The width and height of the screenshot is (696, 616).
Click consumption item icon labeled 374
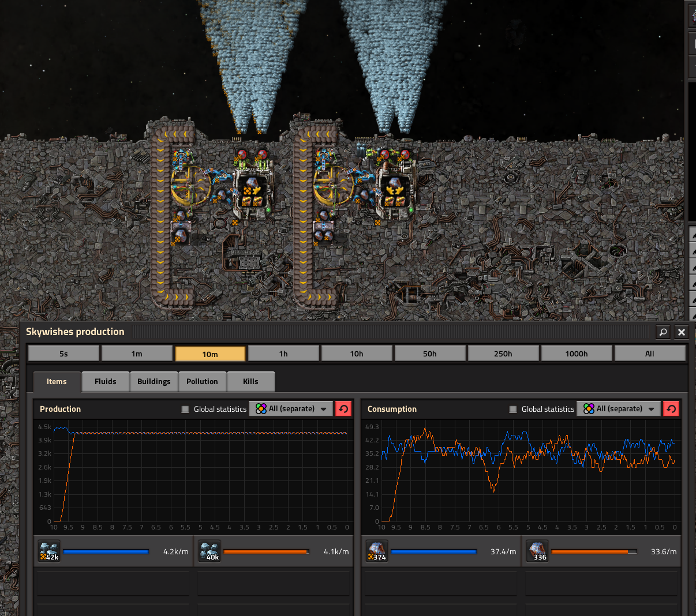[x=377, y=551]
